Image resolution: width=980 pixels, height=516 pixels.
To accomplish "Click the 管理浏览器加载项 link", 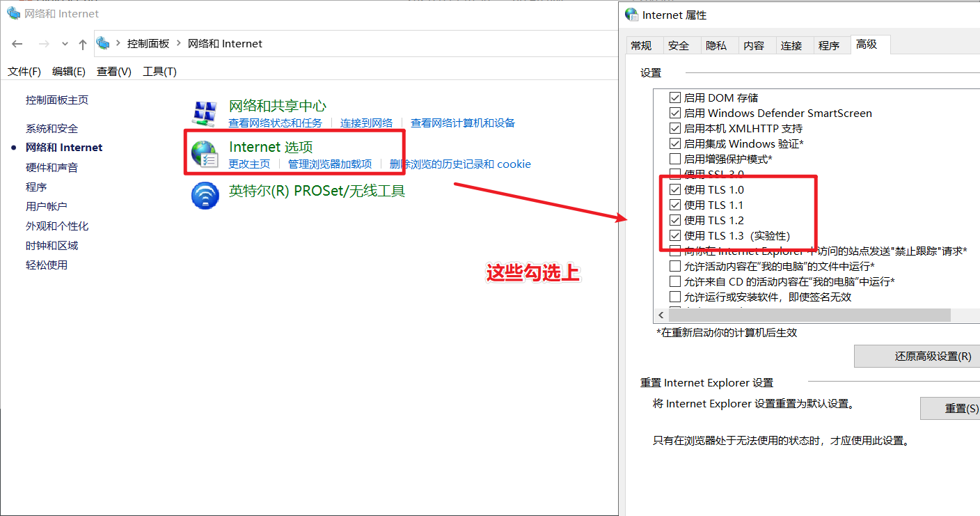I will click(330, 164).
